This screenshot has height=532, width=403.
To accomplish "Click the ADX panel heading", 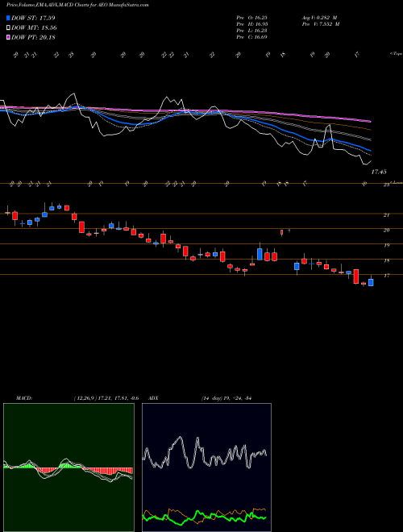I will coord(153,398).
